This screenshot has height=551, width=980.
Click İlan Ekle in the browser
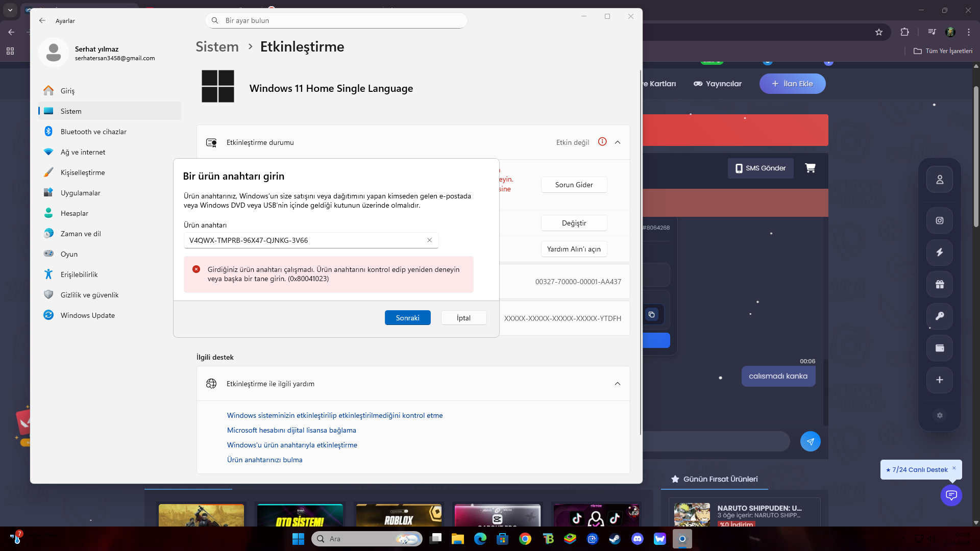click(x=792, y=84)
